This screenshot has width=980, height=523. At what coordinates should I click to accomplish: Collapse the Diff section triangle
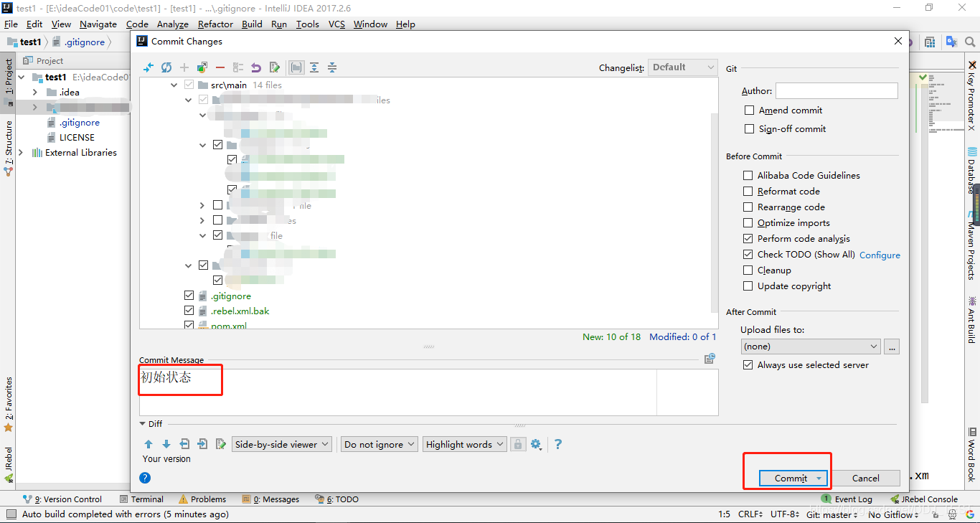142,424
